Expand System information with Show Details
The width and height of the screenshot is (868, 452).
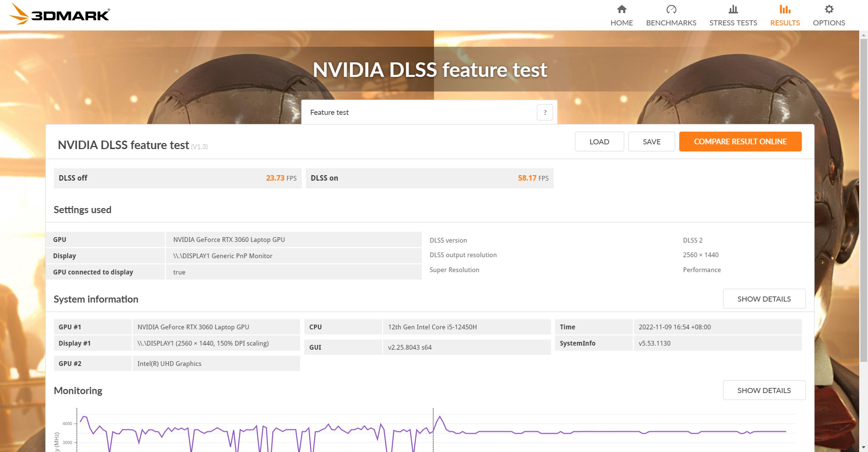764,299
